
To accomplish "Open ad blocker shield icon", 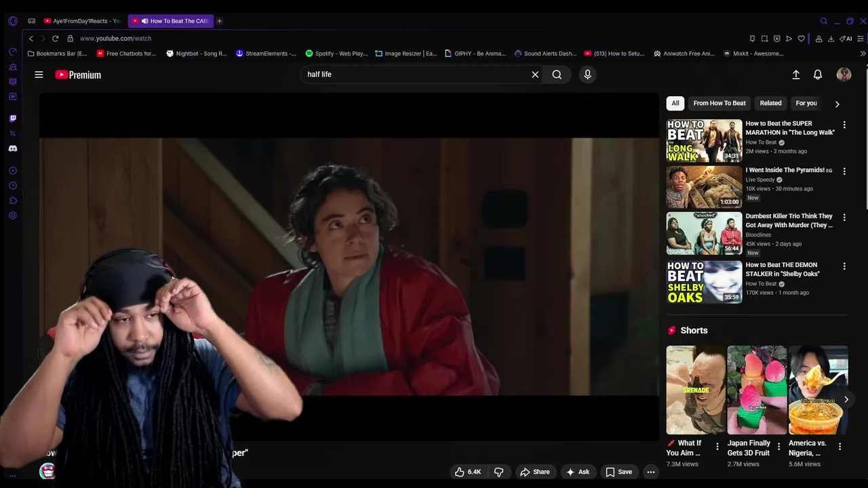I will 776,39.
